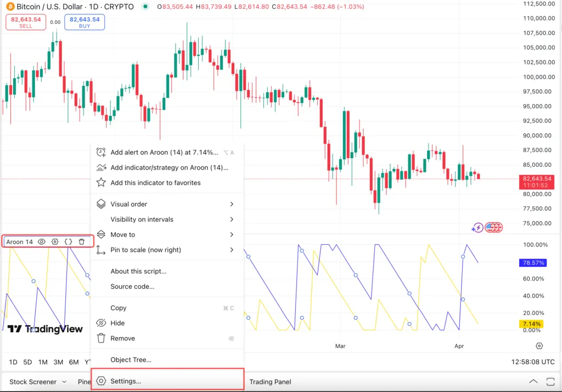Toggle the Aroon indicator's eye visibility icon
The image size is (562, 392).
42,242
